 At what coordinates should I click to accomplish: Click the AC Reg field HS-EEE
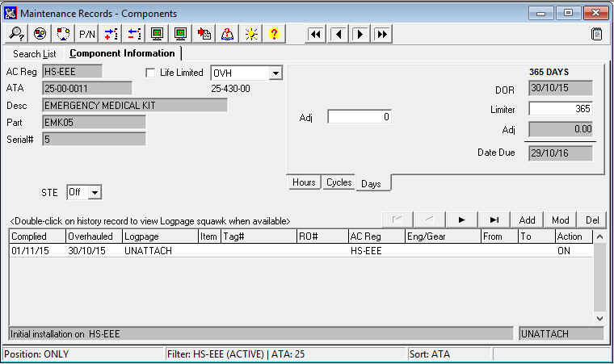72,72
